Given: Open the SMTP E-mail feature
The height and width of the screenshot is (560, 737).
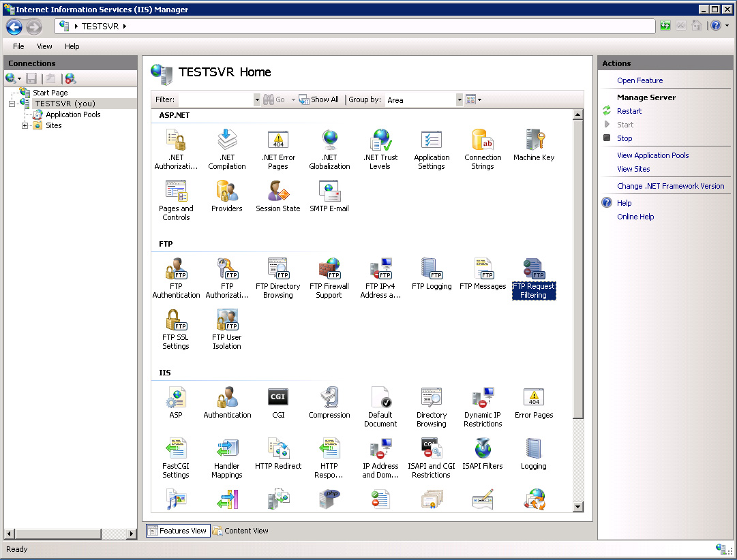Looking at the screenshot, I should [x=329, y=196].
